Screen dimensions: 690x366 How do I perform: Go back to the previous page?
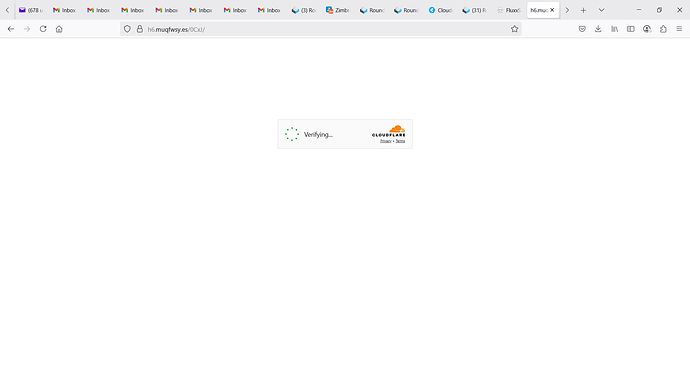point(11,29)
